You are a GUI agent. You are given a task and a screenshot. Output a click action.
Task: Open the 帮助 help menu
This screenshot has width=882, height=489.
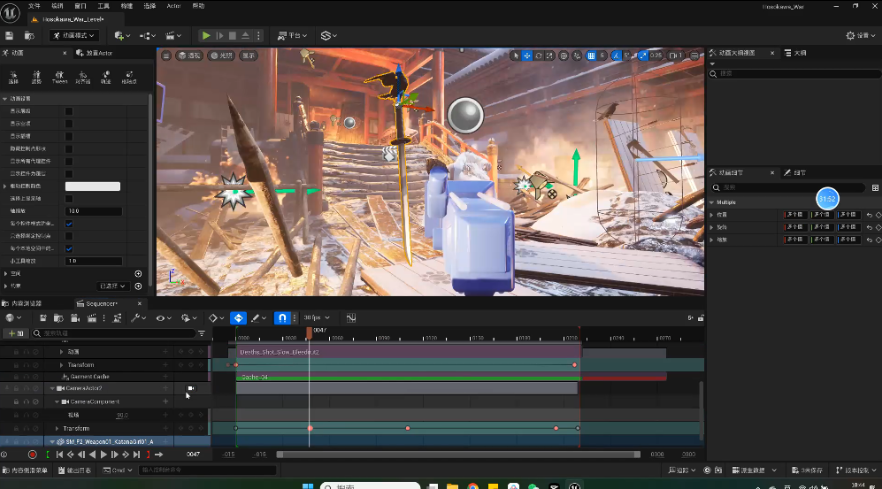pyautogui.click(x=198, y=6)
